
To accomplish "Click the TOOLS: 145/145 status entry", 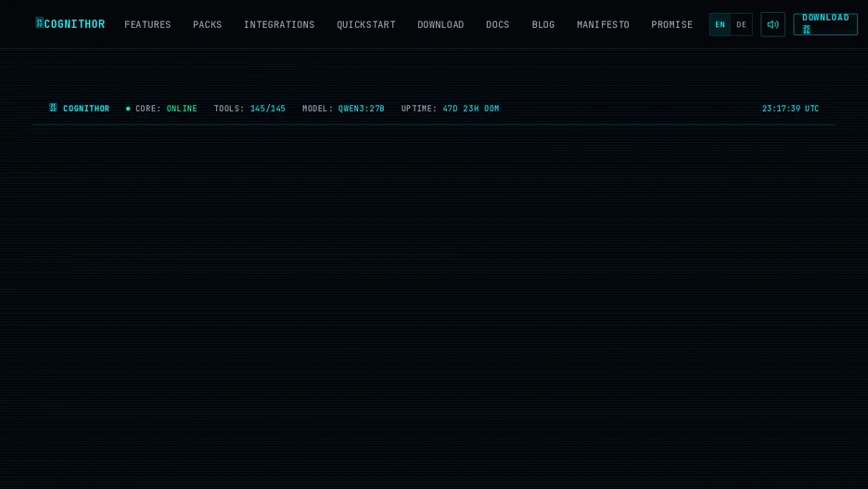I will (249, 109).
